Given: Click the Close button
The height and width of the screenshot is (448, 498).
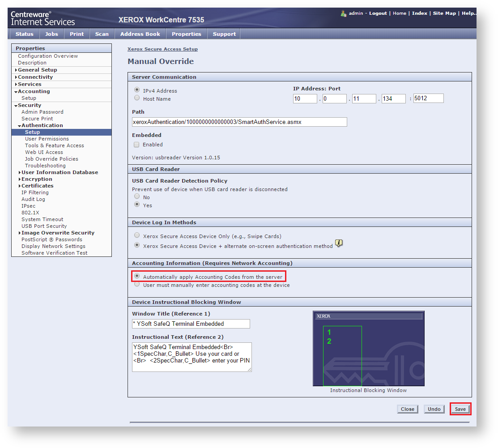Looking at the screenshot, I should (408, 409).
